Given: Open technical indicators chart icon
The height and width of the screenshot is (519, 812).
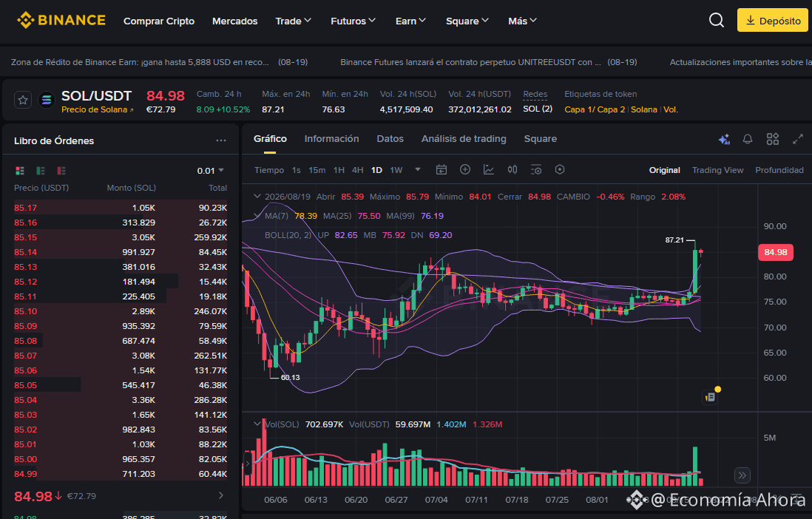Looking at the screenshot, I should coord(488,169).
